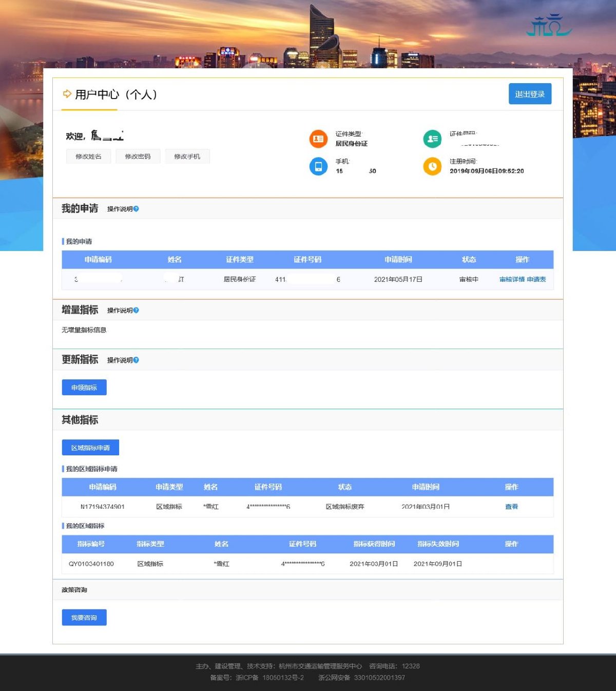Click the blue mobile phone icon
Screen dimensions: 616x691
coord(318,166)
